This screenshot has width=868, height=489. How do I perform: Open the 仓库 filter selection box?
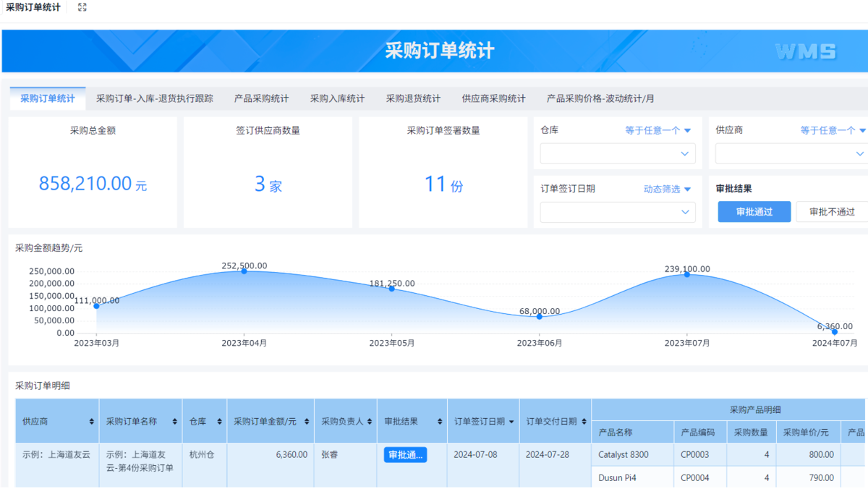pos(618,153)
